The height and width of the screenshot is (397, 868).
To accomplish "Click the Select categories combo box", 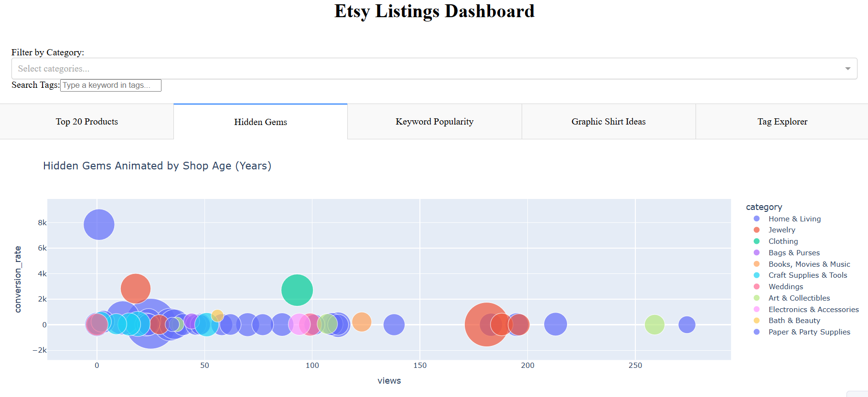I will click(434, 69).
